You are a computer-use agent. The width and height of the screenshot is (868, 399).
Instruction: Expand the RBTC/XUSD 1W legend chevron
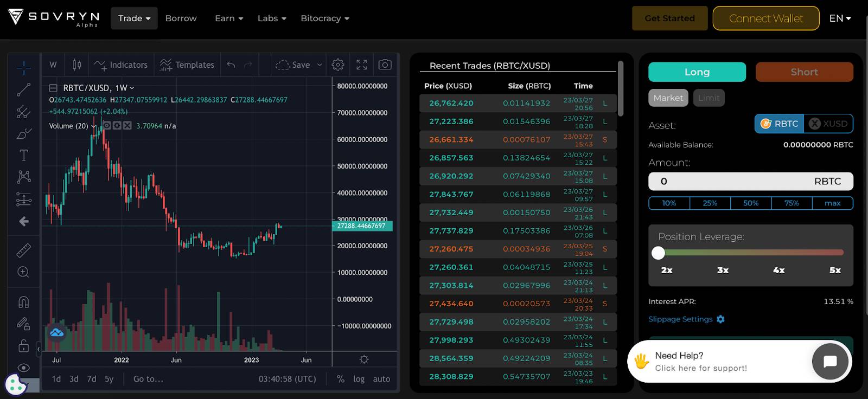coord(132,88)
